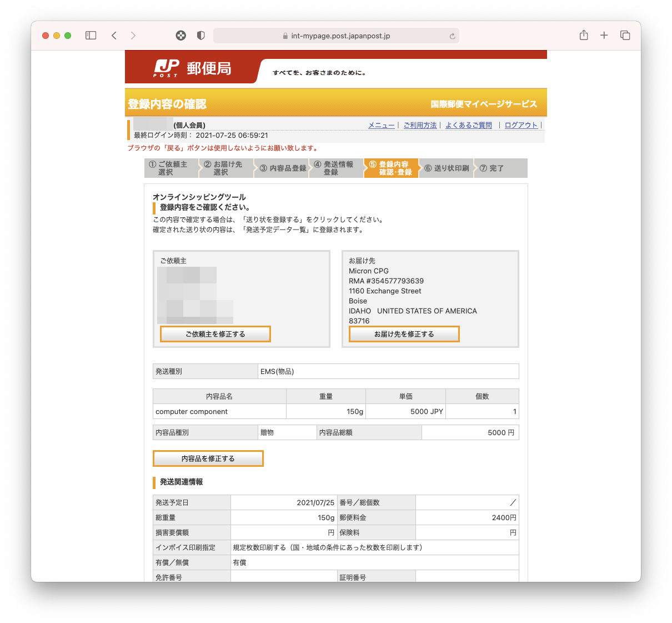This screenshot has height=623, width=672.
Task: Open the extension icon beside privacy shield
Action: [x=181, y=36]
